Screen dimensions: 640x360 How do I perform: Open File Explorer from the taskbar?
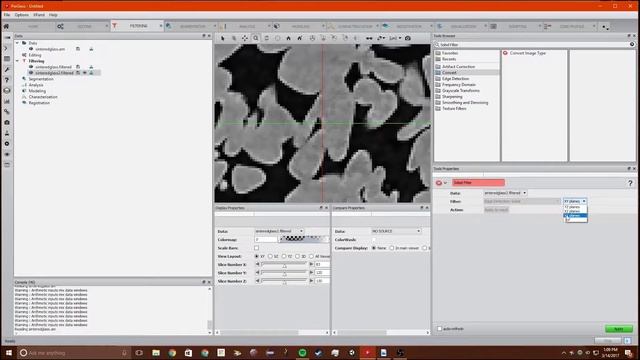pos(156,353)
